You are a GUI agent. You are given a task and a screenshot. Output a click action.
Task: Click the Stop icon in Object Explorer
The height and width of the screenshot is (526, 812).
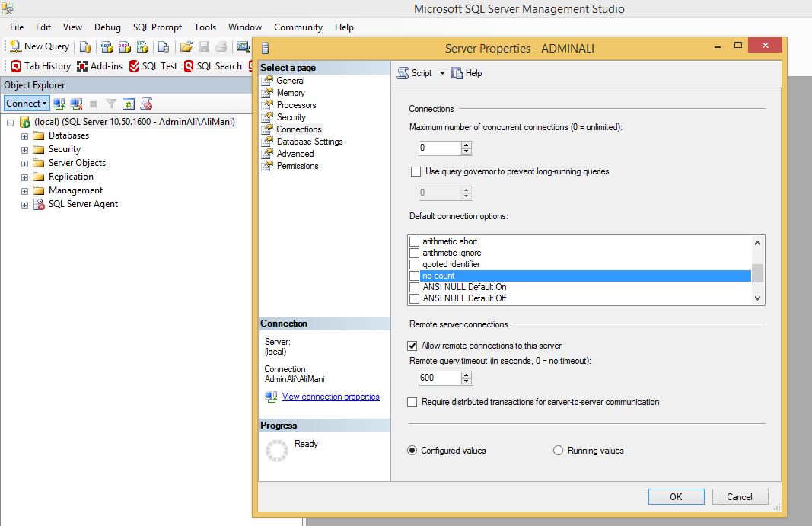pyautogui.click(x=94, y=104)
